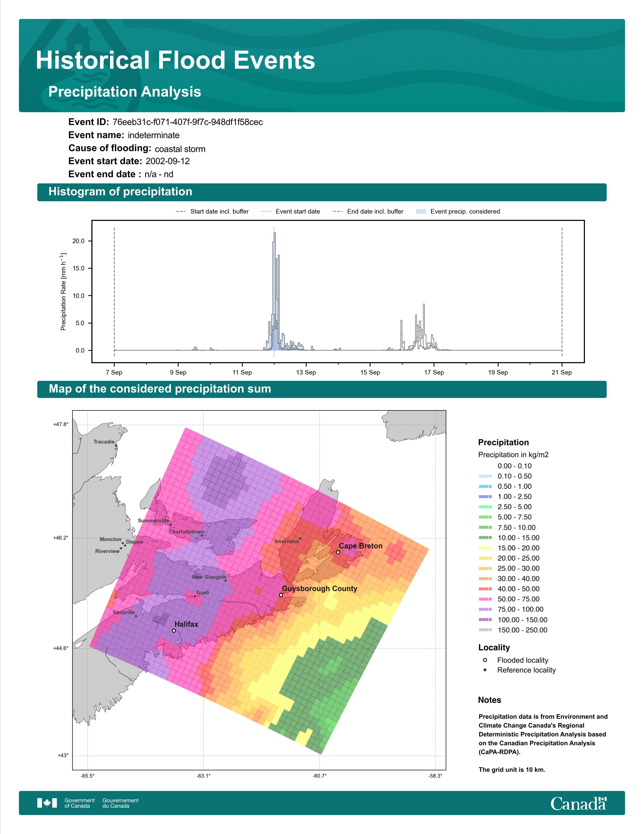Click the Start date incl. buffer legend entry
This screenshot has height=834, width=644.
pos(212,212)
